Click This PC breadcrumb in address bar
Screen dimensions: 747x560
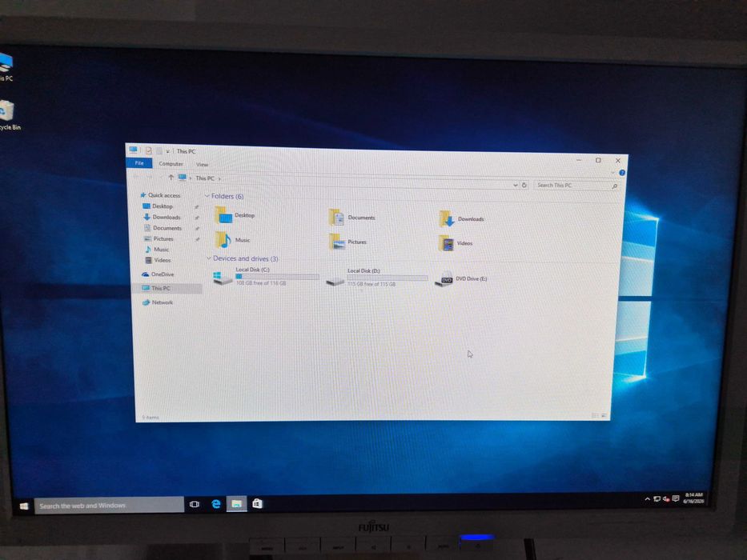(x=205, y=178)
